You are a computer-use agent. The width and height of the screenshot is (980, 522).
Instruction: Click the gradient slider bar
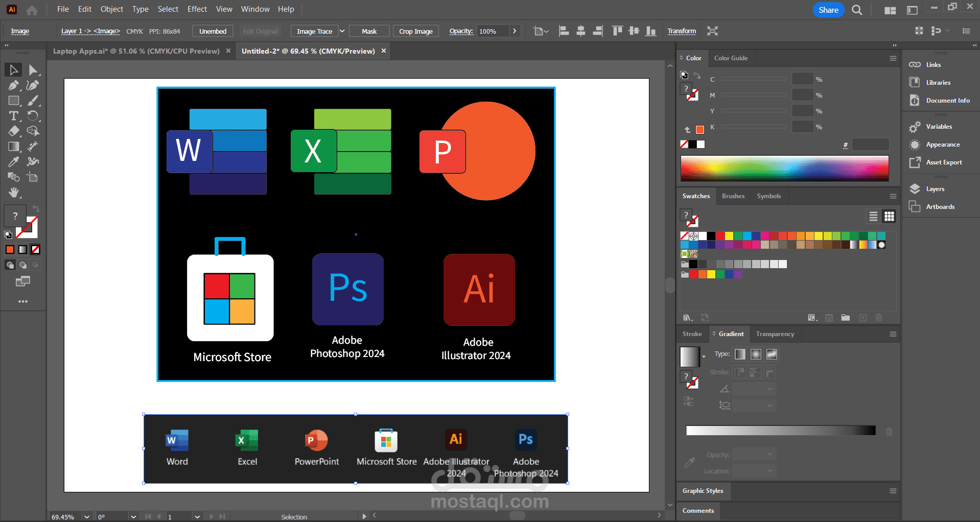pyautogui.click(x=781, y=431)
